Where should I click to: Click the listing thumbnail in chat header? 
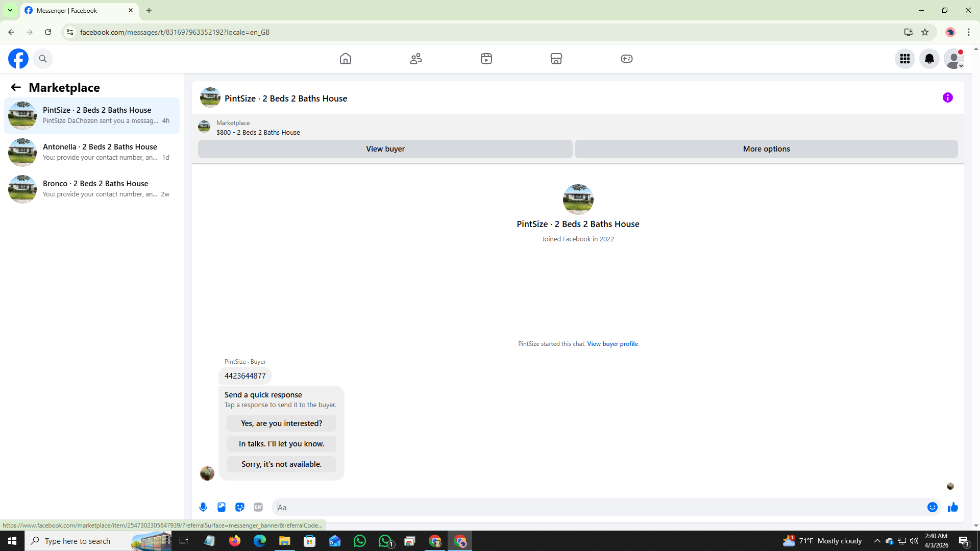pyautogui.click(x=210, y=97)
